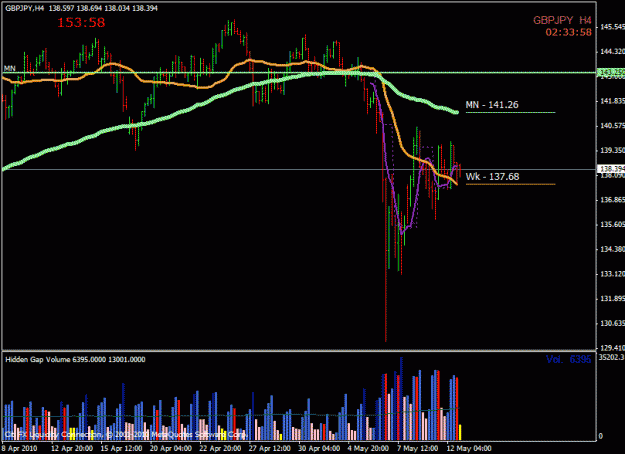Click the red GBPJPY H4 label
The width and height of the screenshot is (625, 454).
562,20
